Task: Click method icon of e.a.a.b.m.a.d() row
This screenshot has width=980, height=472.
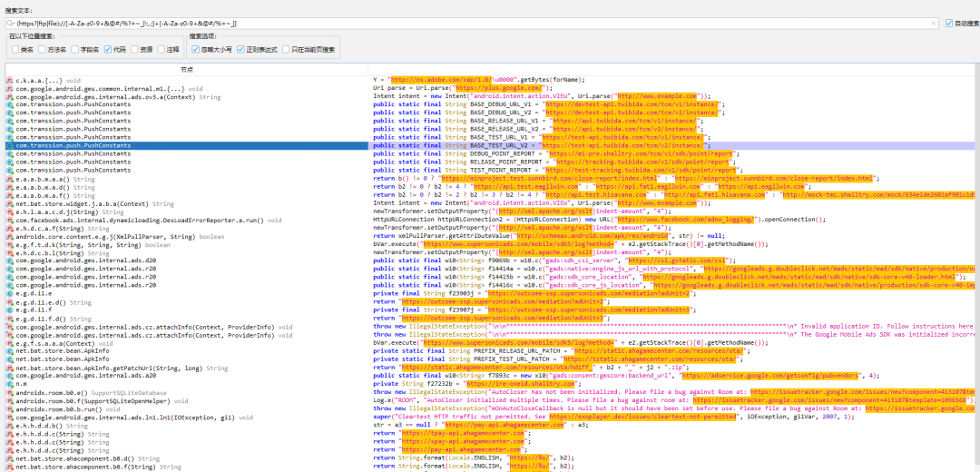Action: tap(9, 186)
